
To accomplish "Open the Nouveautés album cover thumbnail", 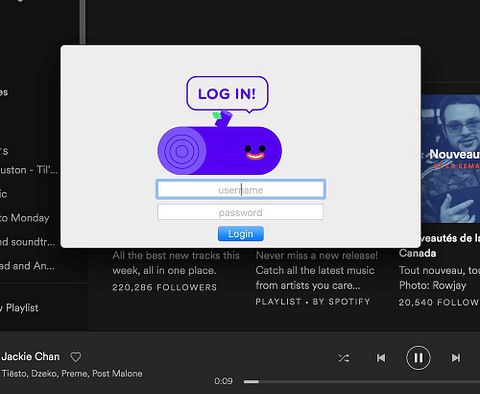I will pos(451,159).
